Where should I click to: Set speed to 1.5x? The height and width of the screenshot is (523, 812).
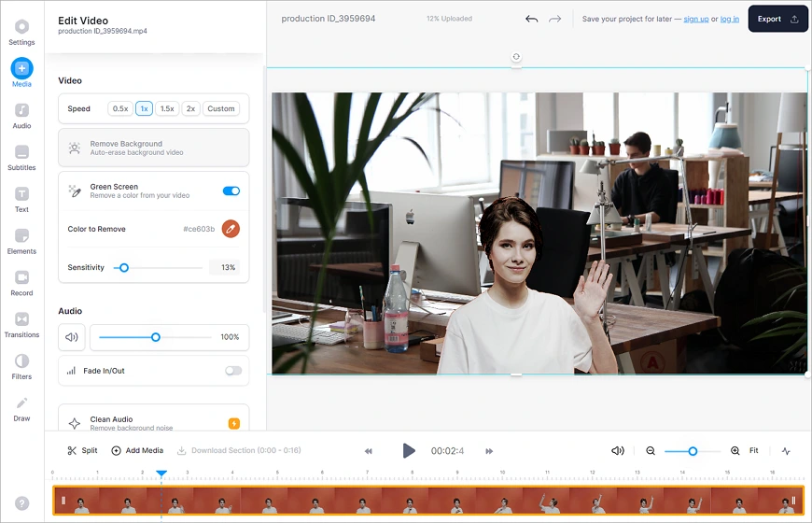click(167, 108)
